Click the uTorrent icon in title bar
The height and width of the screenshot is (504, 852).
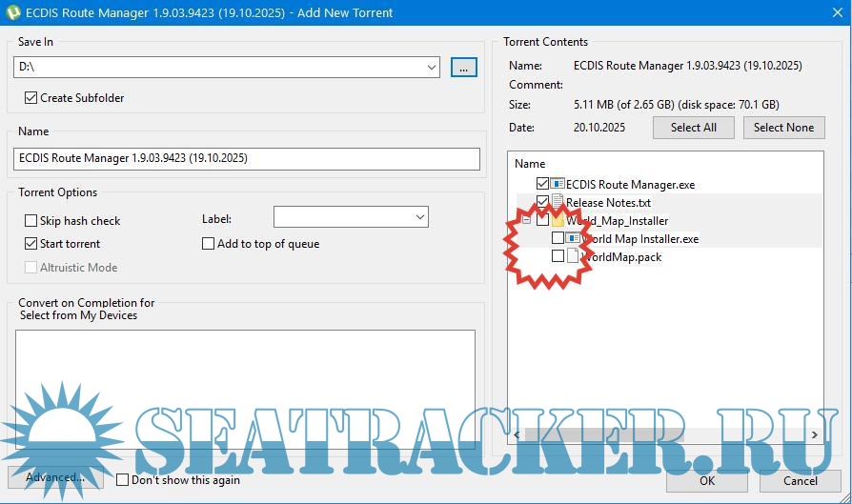point(13,13)
